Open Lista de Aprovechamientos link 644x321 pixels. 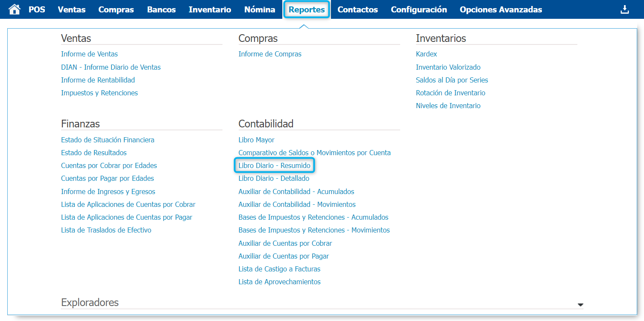coord(279,282)
